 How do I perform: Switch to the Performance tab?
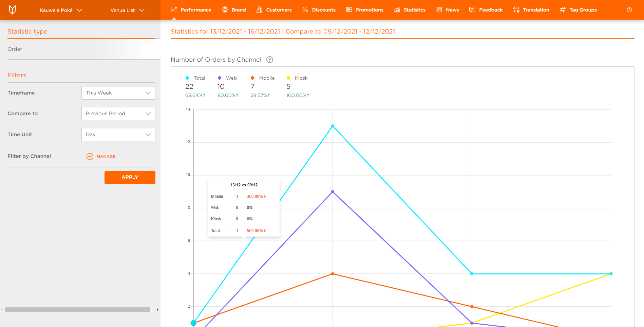point(191,10)
